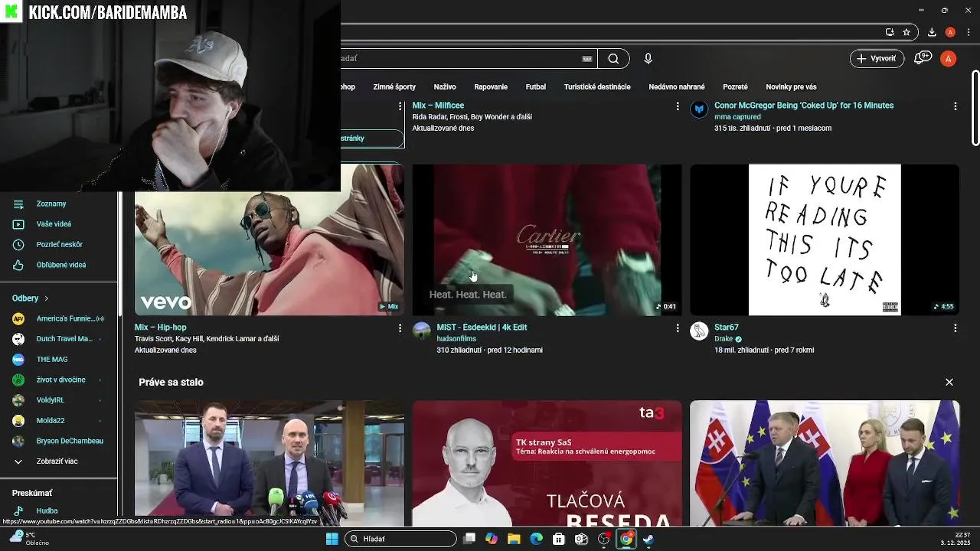Click If You're Reading This album thumbnail
The height and width of the screenshot is (551, 980).
point(825,240)
